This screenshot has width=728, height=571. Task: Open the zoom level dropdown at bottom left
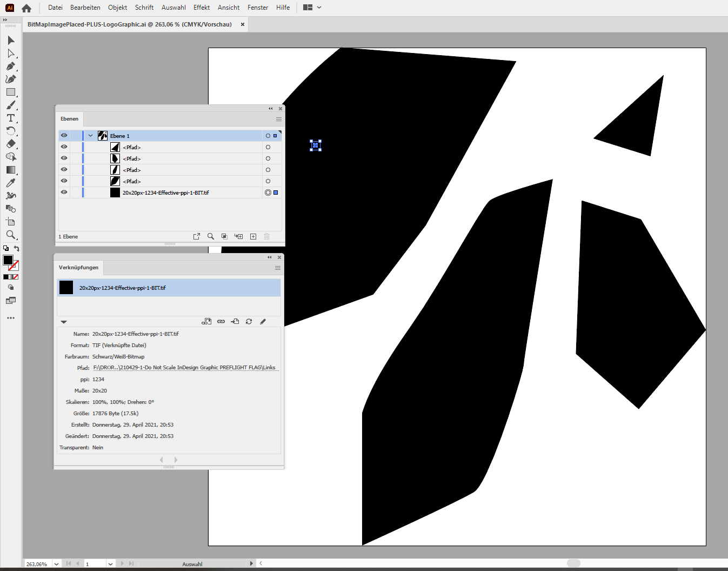pos(56,563)
